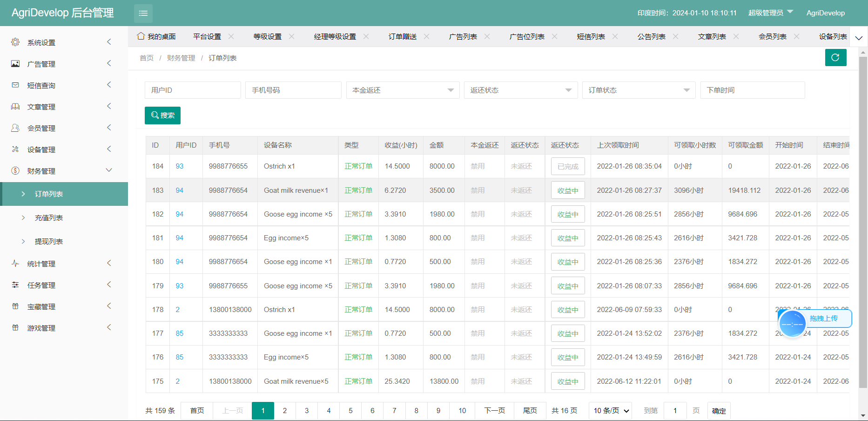Switch to the 我的桌面 tab
The width and height of the screenshot is (868, 421).
tap(157, 36)
